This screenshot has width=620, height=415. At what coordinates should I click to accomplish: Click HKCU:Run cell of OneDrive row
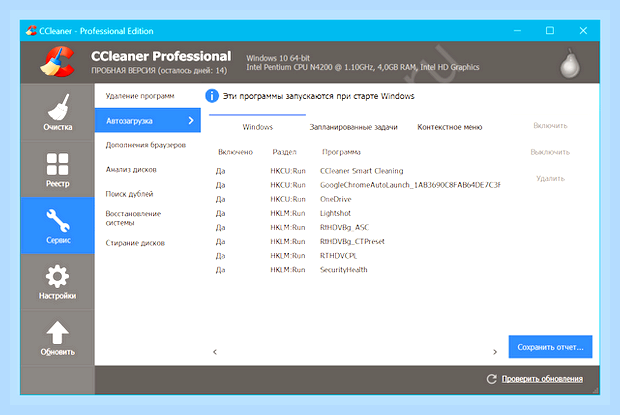click(288, 199)
